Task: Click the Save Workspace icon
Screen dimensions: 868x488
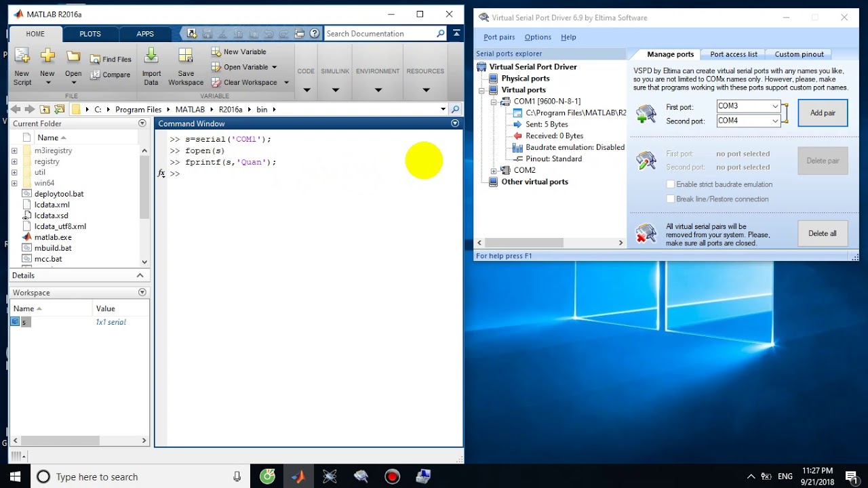Action: tap(186, 66)
